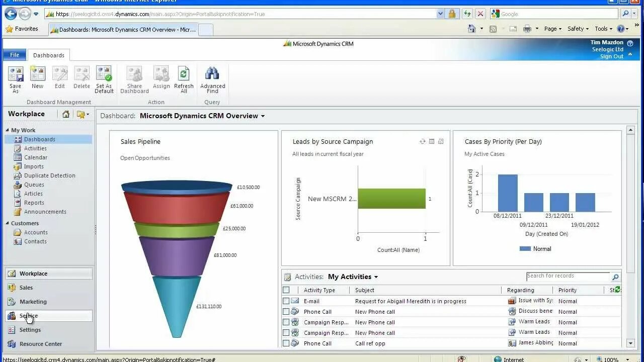Screen dimensions: 644x362
Task: Click refresh icon in activities grid header
Action: [x=618, y=290]
